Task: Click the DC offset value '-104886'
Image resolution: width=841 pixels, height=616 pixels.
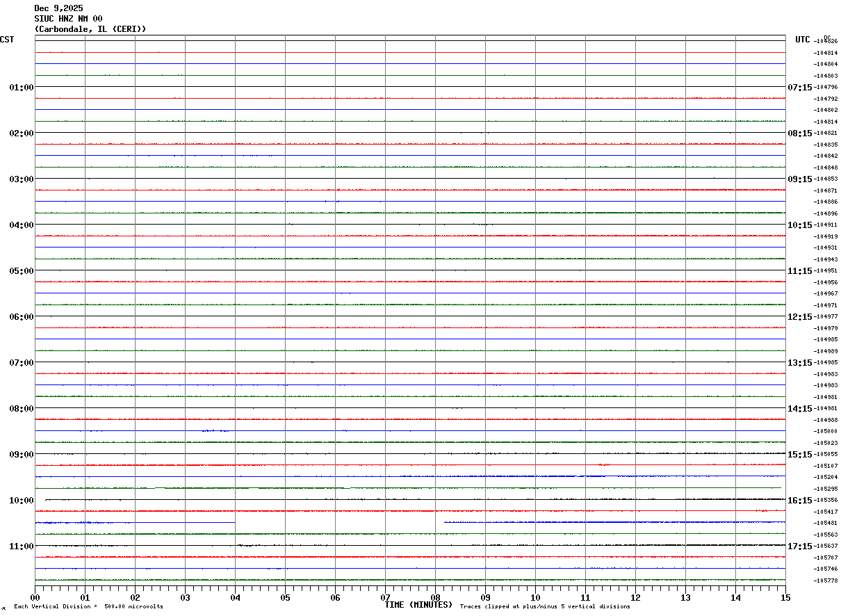Action: pos(825,202)
